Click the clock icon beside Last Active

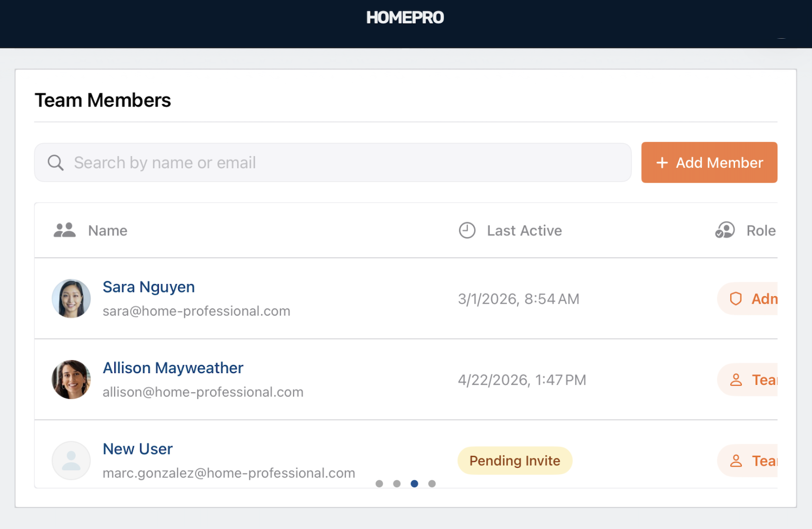467,230
